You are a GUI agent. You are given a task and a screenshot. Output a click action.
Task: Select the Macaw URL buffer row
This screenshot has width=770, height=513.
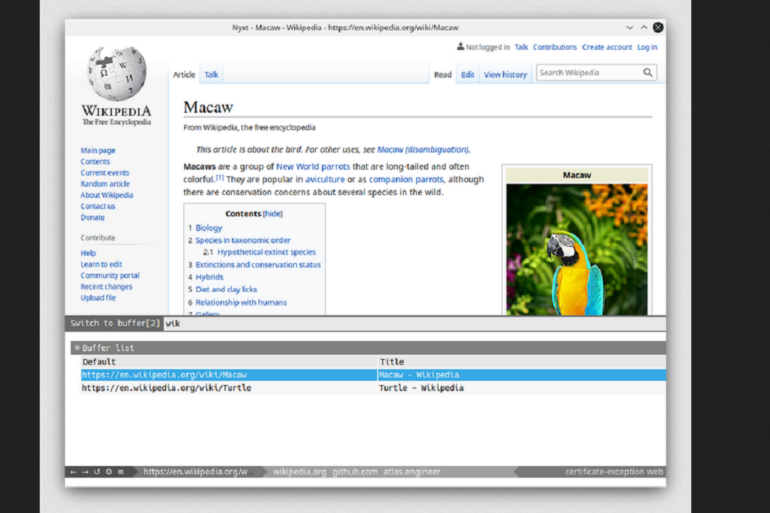pyautogui.click(x=229, y=375)
